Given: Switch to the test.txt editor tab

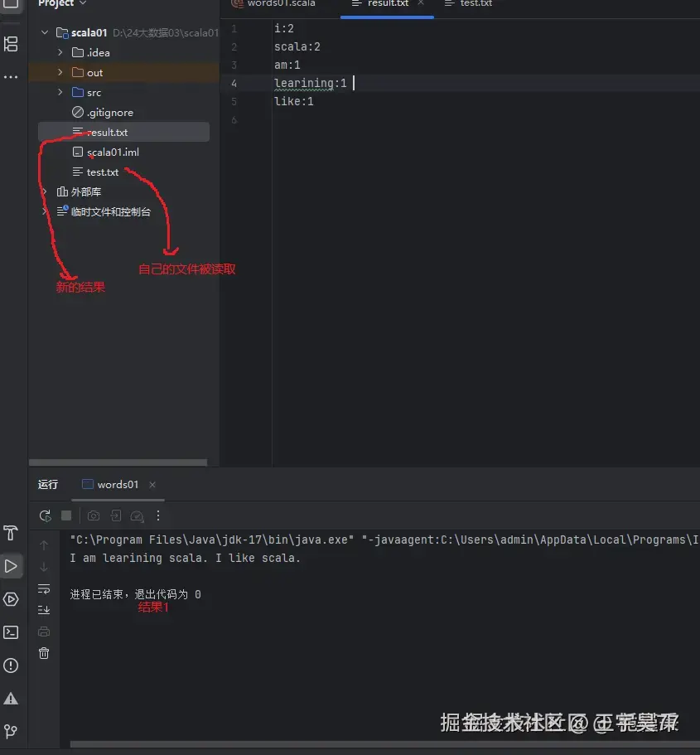Looking at the screenshot, I should [x=468, y=4].
